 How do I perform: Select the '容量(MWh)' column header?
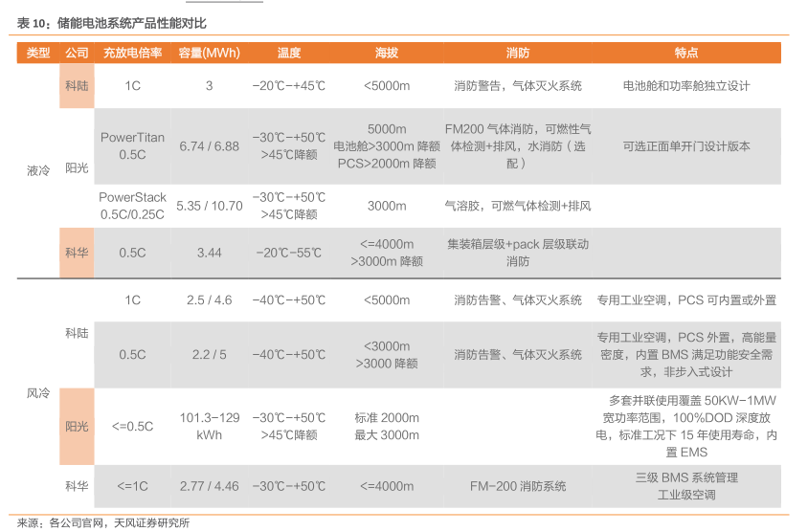point(210,53)
